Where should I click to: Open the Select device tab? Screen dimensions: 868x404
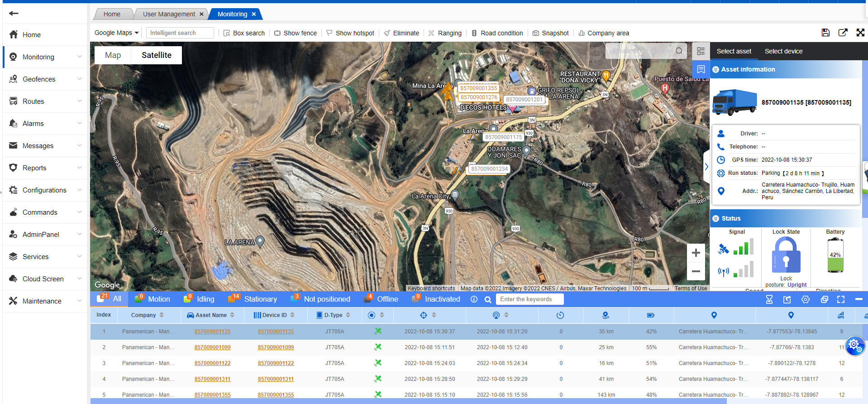coord(783,51)
